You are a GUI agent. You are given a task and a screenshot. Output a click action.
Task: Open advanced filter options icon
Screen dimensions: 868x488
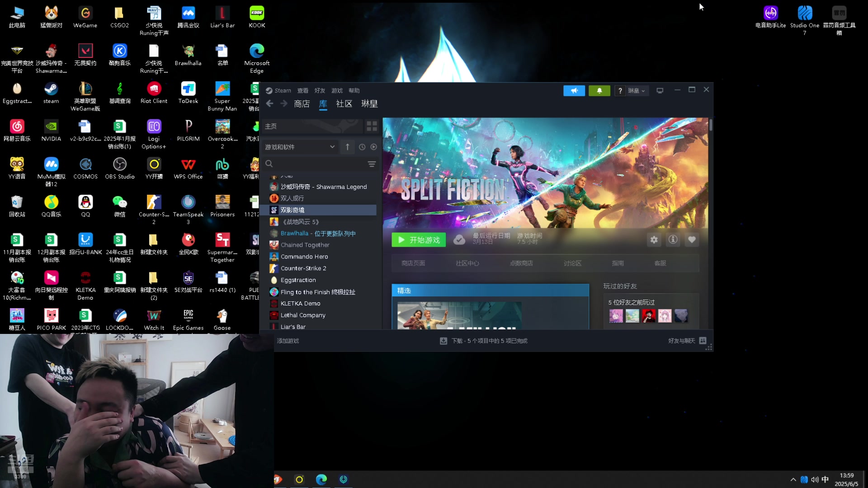(x=372, y=164)
